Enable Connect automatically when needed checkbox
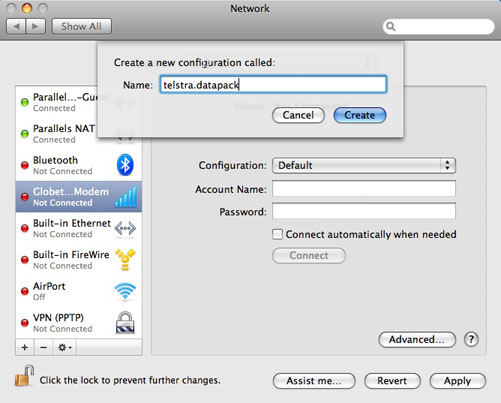Viewport: 501px width, 403px height. (x=277, y=234)
